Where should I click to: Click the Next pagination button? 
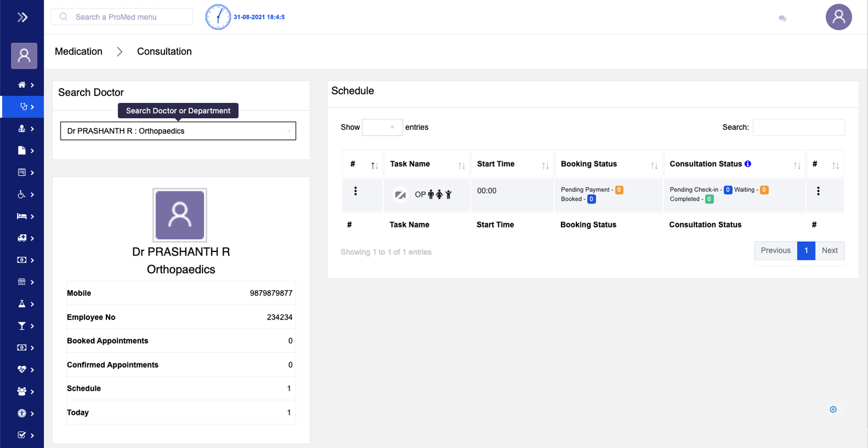point(829,250)
